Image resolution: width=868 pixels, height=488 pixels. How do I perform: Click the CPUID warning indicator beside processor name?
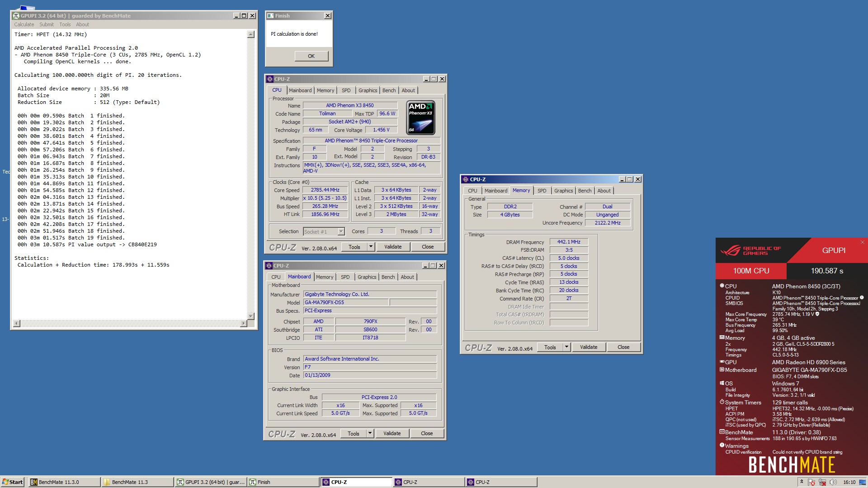(x=862, y=297)
